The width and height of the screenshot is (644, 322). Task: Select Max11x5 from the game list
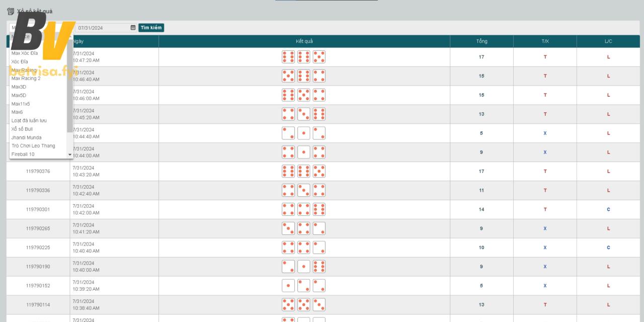pyautogui.click(x=21, y=104)
